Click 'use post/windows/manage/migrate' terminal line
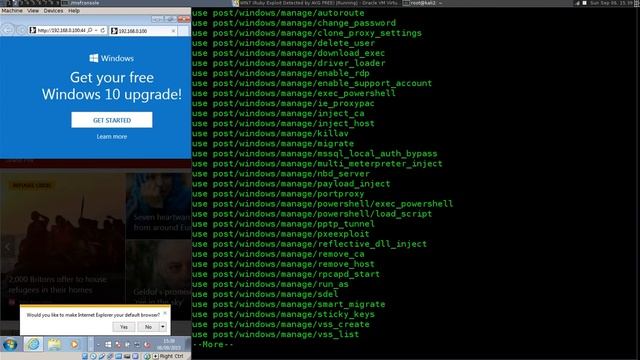Image resolution: width=640 pixels, height=360 pixels. point(273,144)
